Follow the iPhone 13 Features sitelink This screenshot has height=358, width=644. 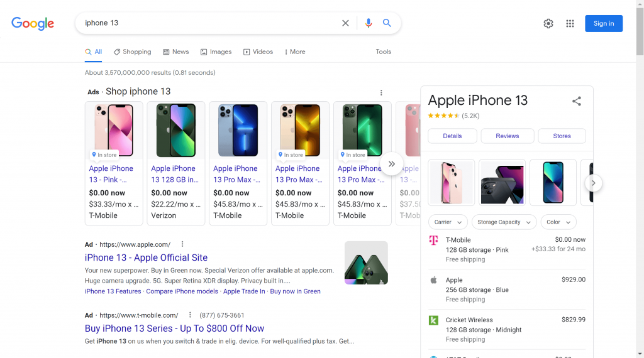pos(113,291)
